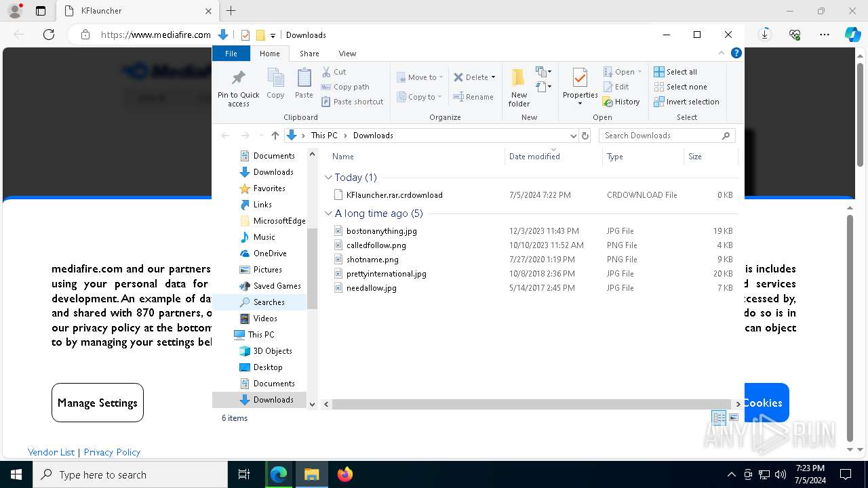Viewport: 868px width, 488px height.
Task: Click Paste shortcut in ribbon
Action: point(352,102)
